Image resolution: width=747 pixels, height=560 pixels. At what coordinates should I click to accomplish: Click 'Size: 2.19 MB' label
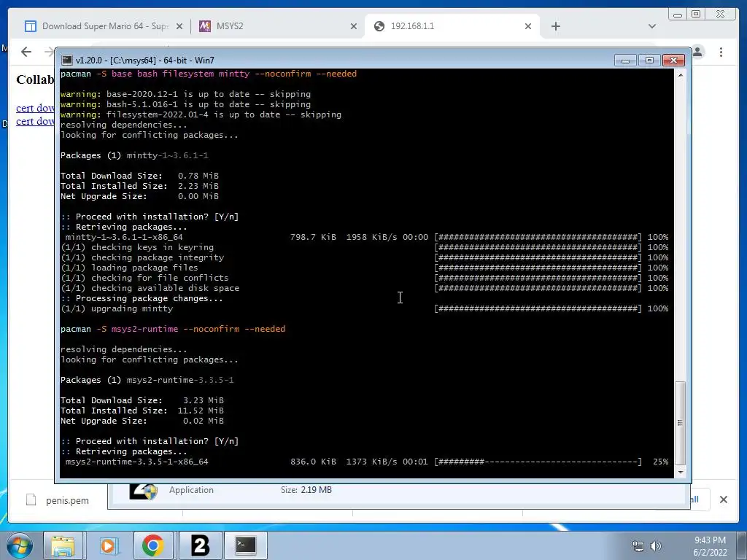(x=306, y=490)
